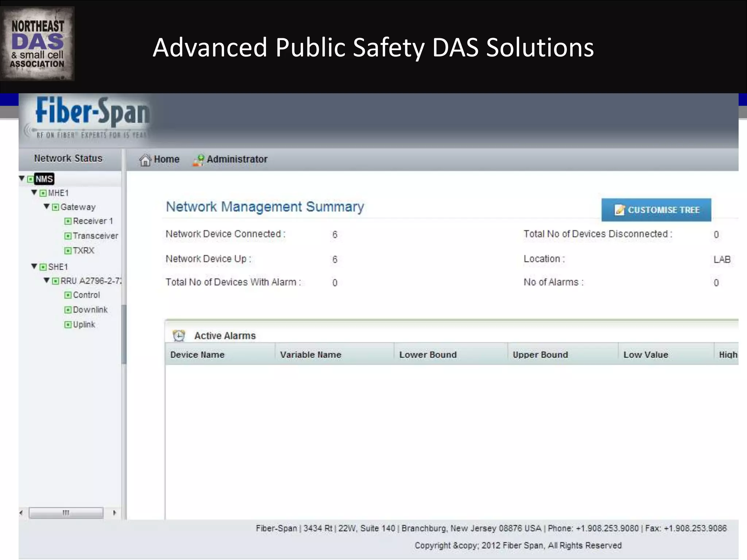Screen dimensions: 747x560
Task: Click the SHE1 green status icon
Action: coord(43,267)
